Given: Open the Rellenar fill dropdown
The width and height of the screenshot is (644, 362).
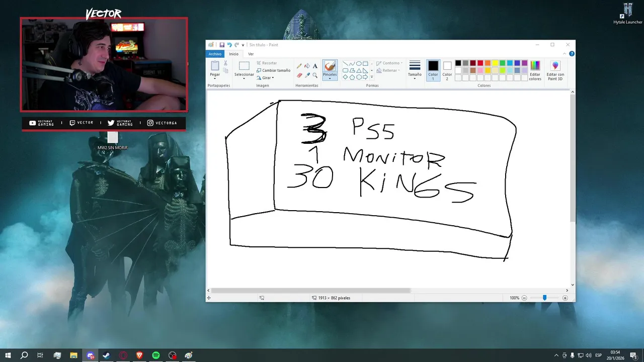Looking at the screenshot, I should (x=387, y=70).
